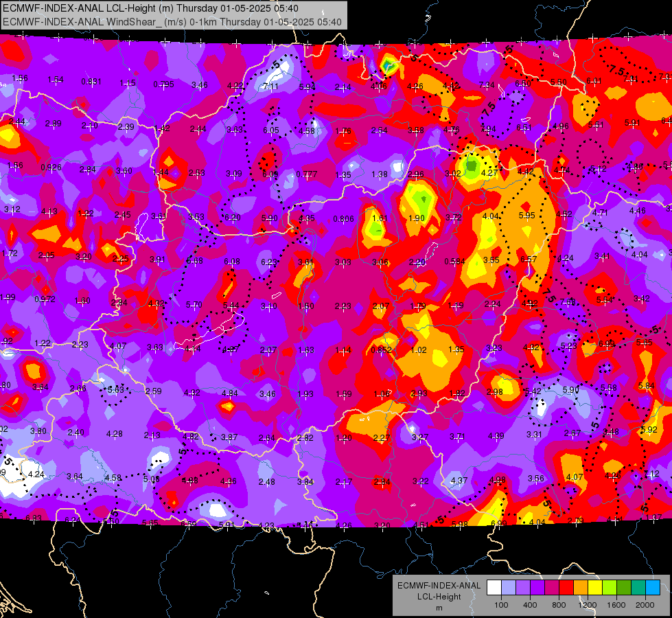Click the legend text ECMWF-INDEX-ANAL
The width and height of the screenshot is (672, 618).
coord(439,586)
